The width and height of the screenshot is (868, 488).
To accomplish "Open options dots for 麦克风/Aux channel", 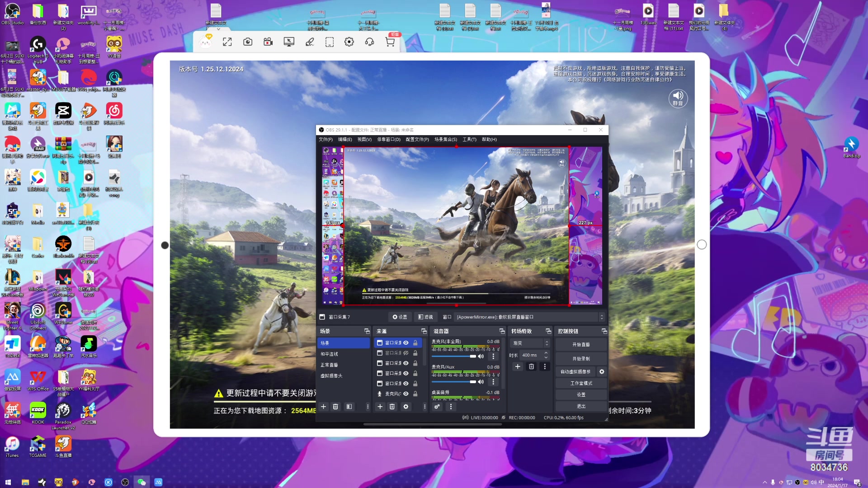I will pyautogui.click(x=493, y=382).
